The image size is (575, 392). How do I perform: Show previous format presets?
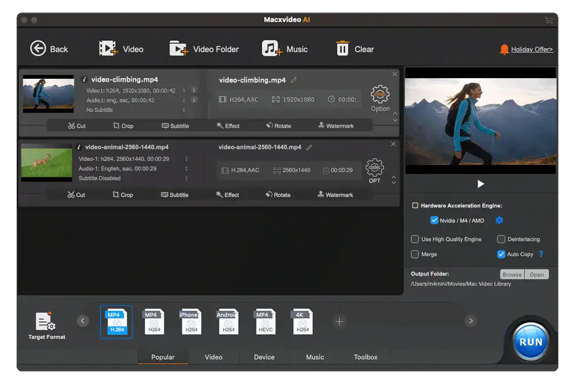[x=83, y=321]
